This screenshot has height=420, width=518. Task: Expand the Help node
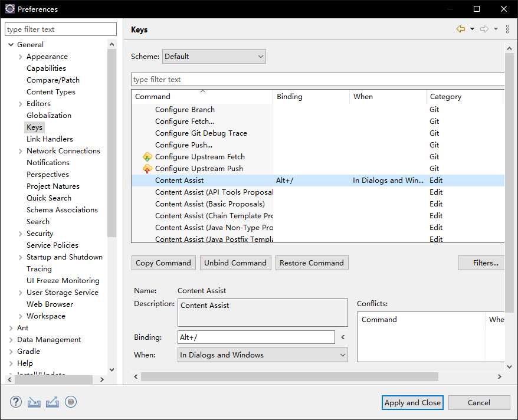(x=11, y=363)
